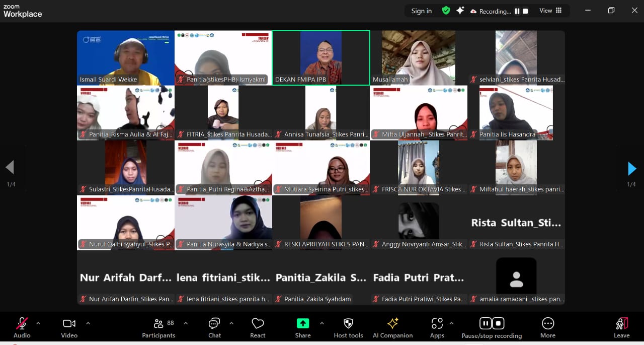Expand video options chevron

(x=88, y=323)
